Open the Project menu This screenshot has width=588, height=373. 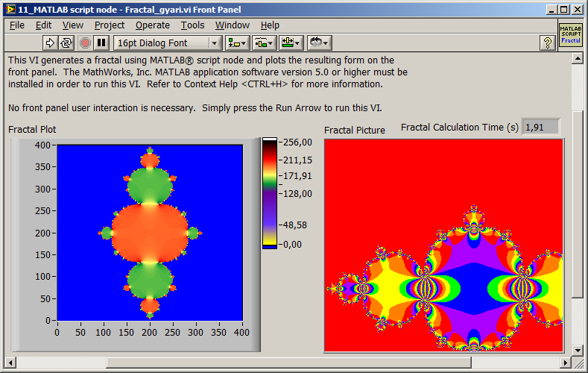(x=109, y=25)
